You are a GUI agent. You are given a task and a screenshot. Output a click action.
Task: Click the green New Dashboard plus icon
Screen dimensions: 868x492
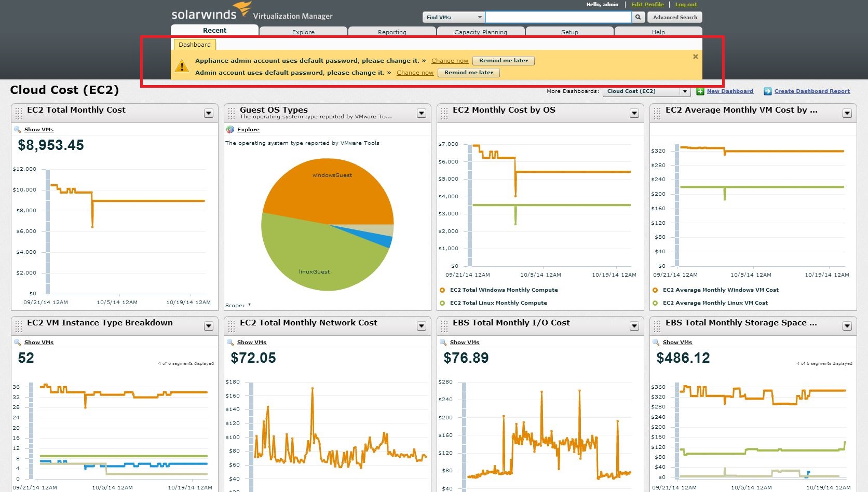[x=700, y=91]
